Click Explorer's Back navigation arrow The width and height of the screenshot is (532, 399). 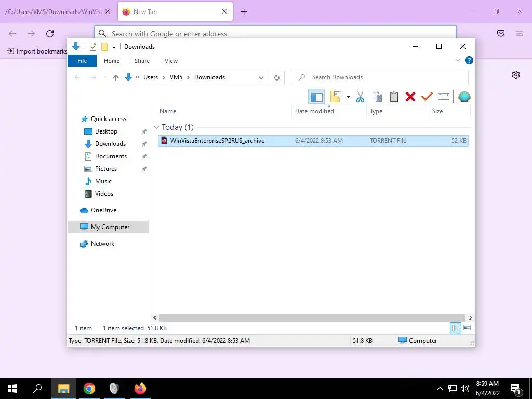(78, 78)
